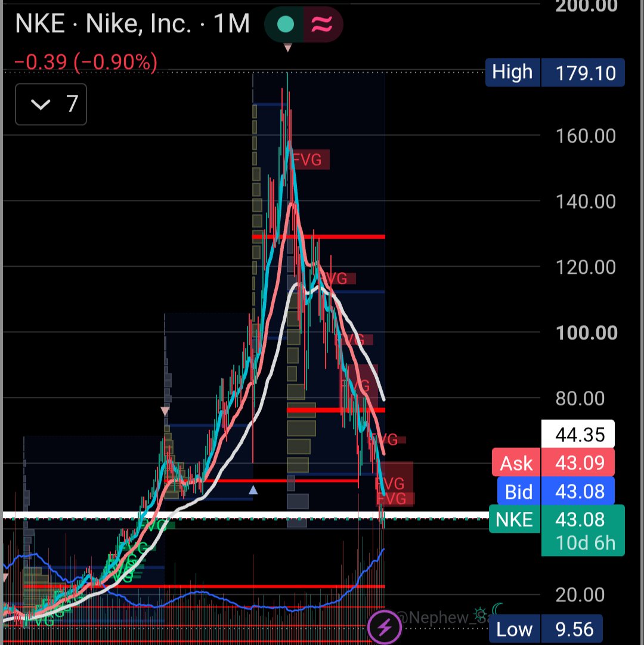Image resolution: width=644 pixels, height=645 pixels.
Task: Tap the topmost FVG label near 160
Action: [x=310, y=159]
